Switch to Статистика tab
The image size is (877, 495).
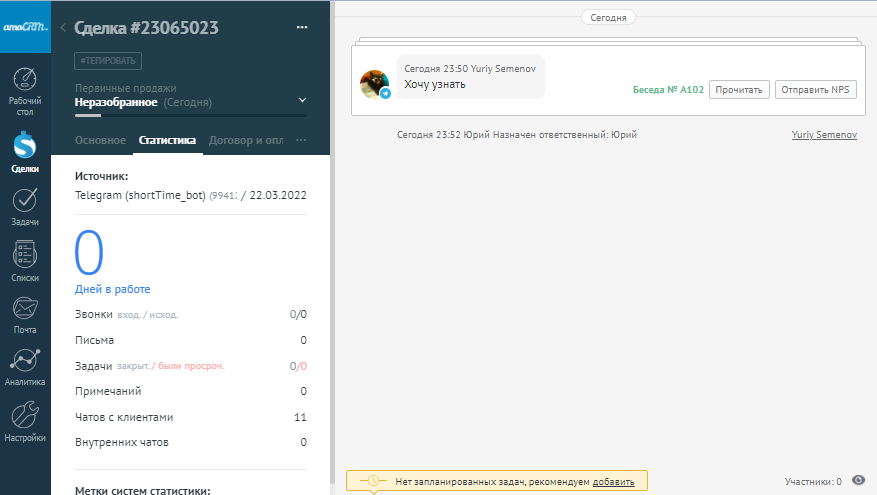pyautogui.click(x=167, y=140)
